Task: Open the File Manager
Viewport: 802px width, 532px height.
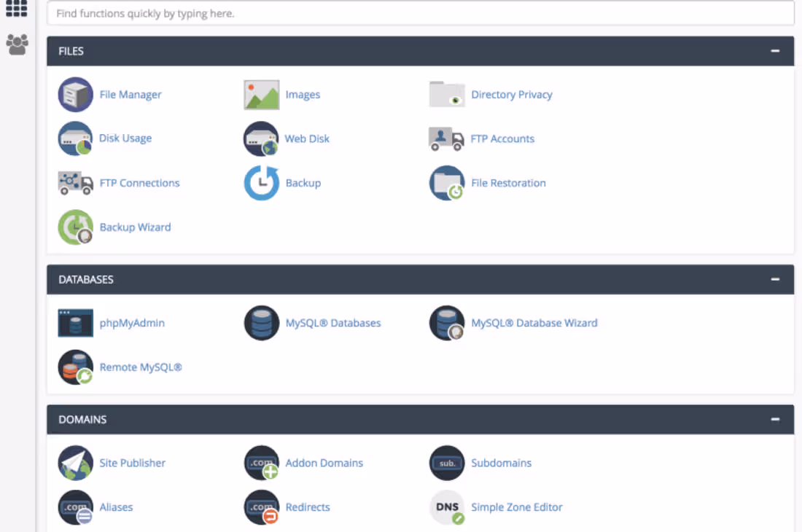Action: [x=131, y=94]
